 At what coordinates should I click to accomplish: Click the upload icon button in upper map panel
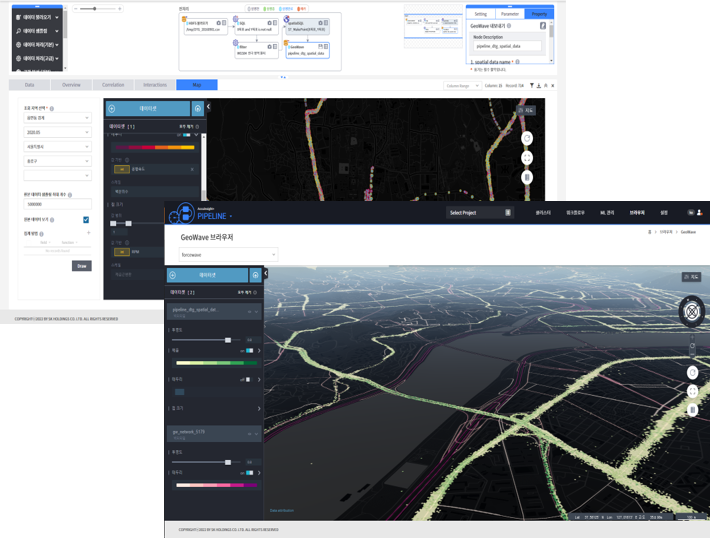[197, 109]
